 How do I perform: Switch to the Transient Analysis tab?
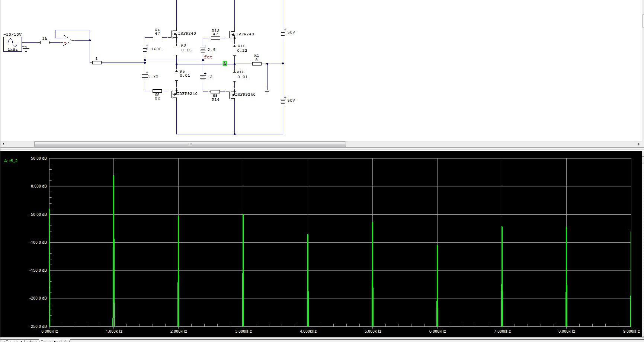[x=21, y=341]
